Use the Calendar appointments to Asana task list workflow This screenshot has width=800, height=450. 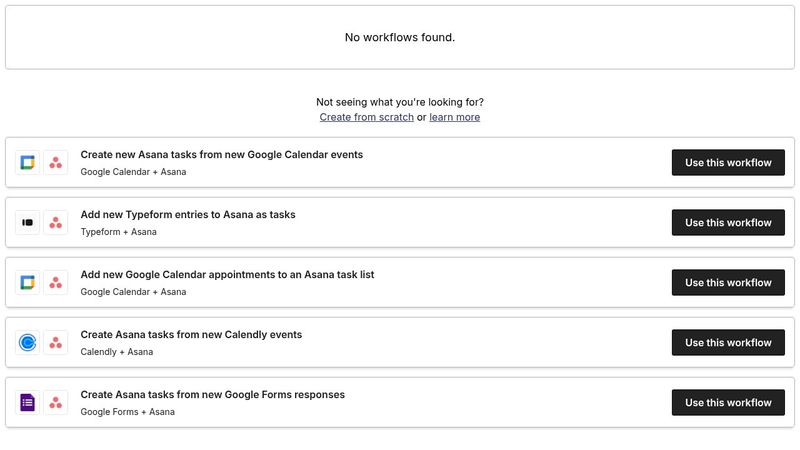click(x=728, y=283)
